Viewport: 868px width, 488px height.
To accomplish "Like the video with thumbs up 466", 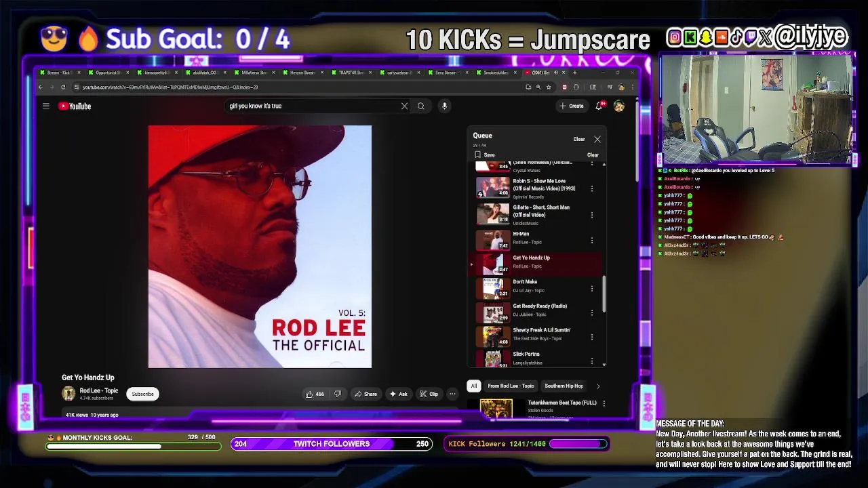I will tap(315, 394).
